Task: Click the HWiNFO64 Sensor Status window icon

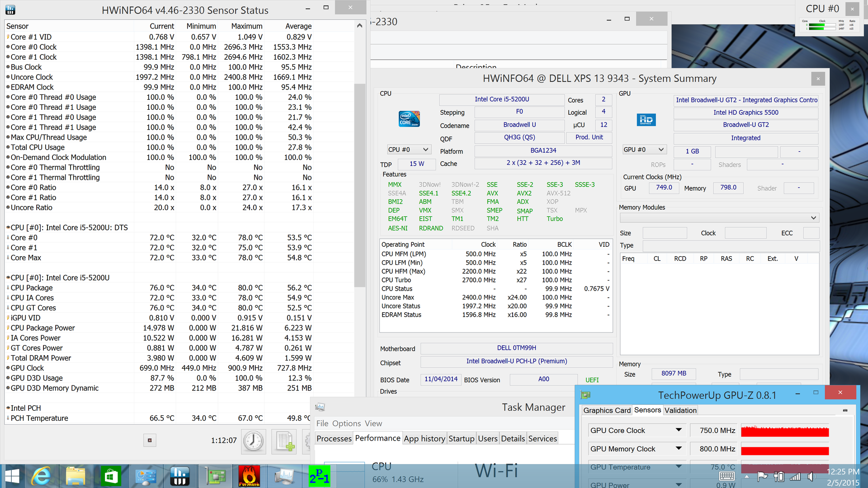Action: (10, 9)
